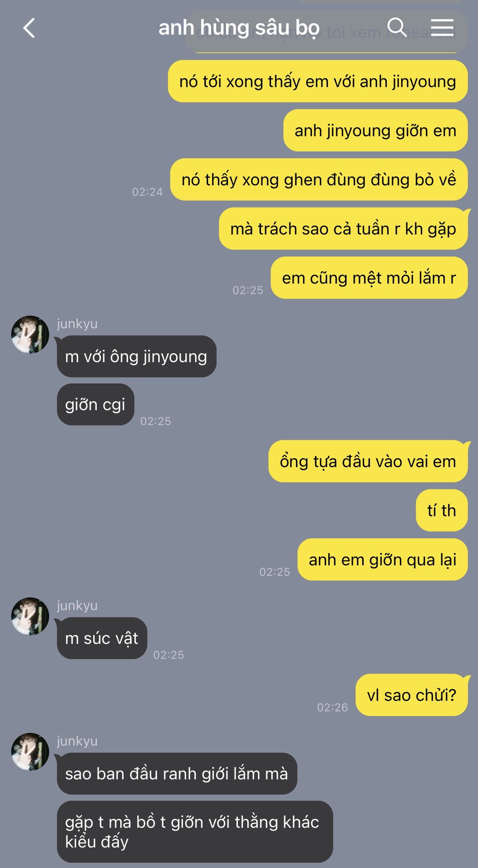478x868 pixels.
Task: Tap the 'anh jinyoung giỡn em' bubble
Action: tap(375, 131)
